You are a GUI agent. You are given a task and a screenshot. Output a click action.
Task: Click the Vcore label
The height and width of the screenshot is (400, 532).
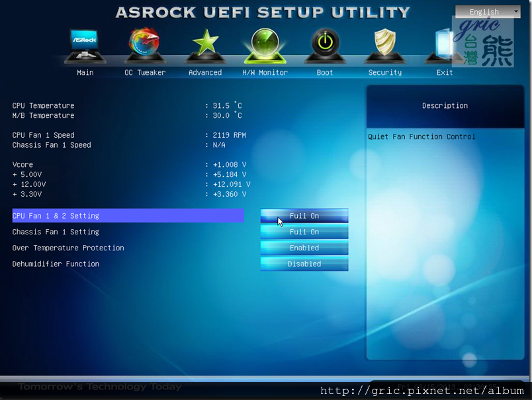pos(22,165)
